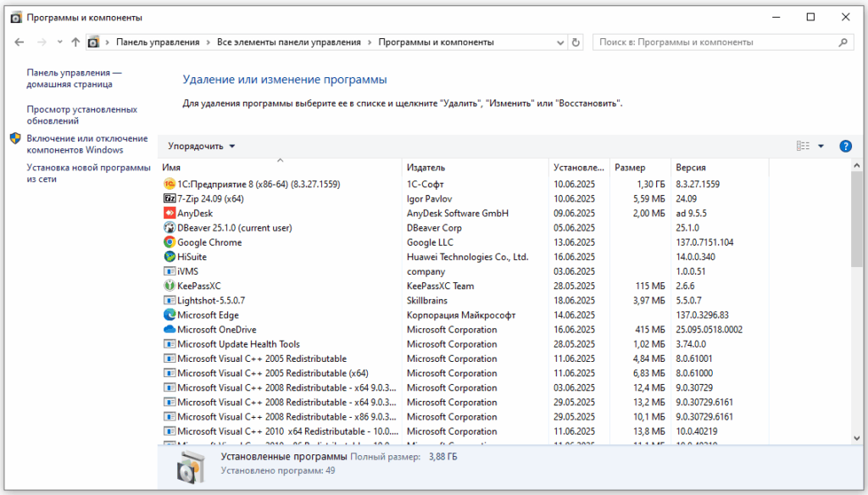868x495 pixels.
Task: Click the AnyDesk program icon
Action: pyautogui.click(x=170, y=214)
